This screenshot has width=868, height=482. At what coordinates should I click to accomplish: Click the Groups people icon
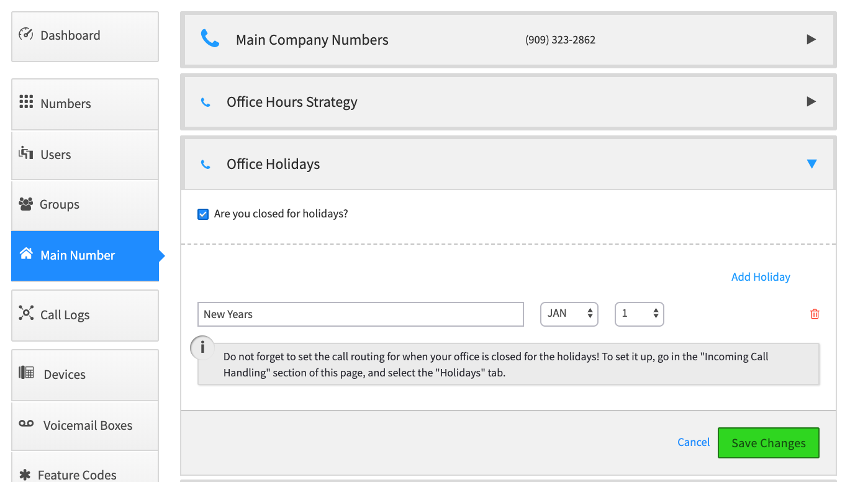[x=25, y=204]
